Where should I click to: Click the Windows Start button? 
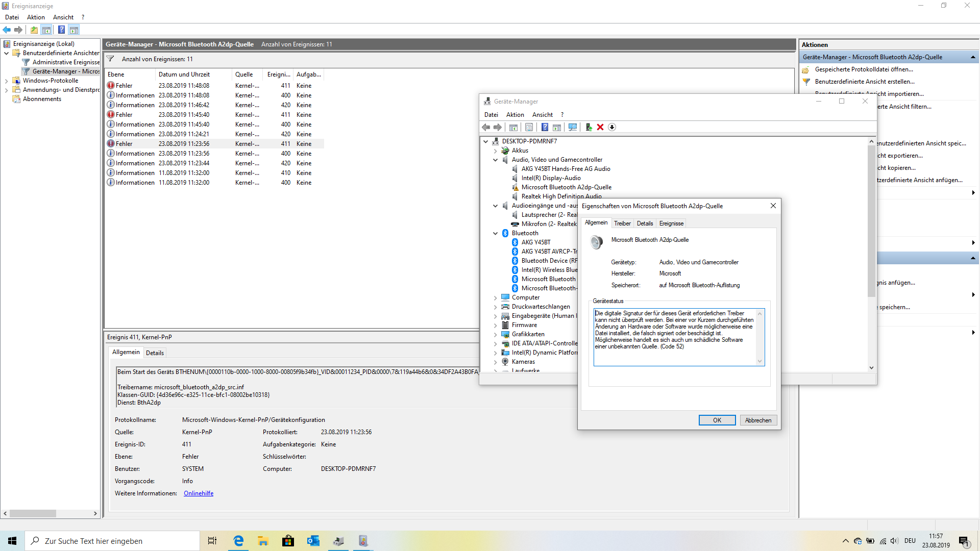pyautogui.click(x=12, y=541)
